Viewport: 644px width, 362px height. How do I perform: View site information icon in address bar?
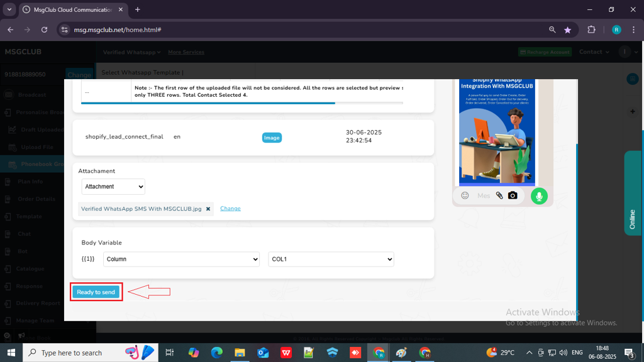(65, 30)
